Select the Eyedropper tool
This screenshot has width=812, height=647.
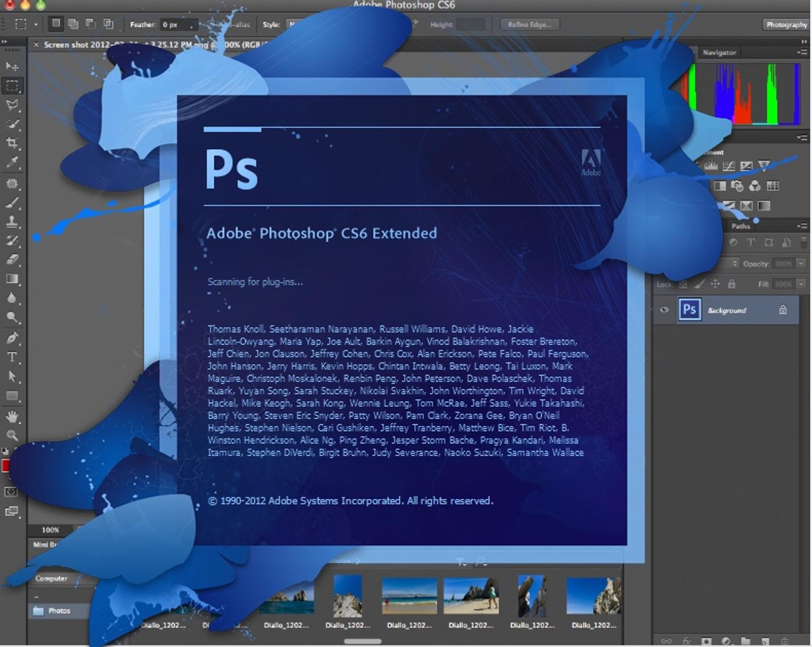12,162
